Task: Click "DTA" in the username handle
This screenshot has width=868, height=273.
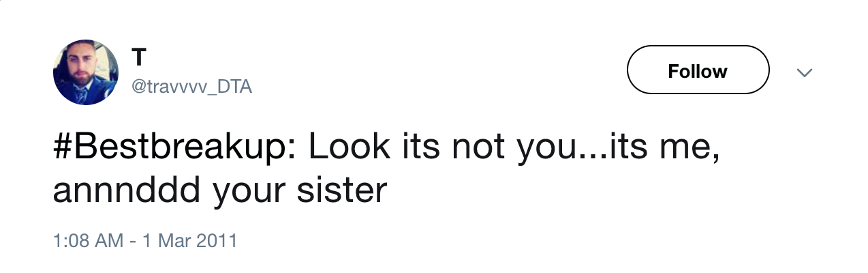Action: tap(234, 87)
